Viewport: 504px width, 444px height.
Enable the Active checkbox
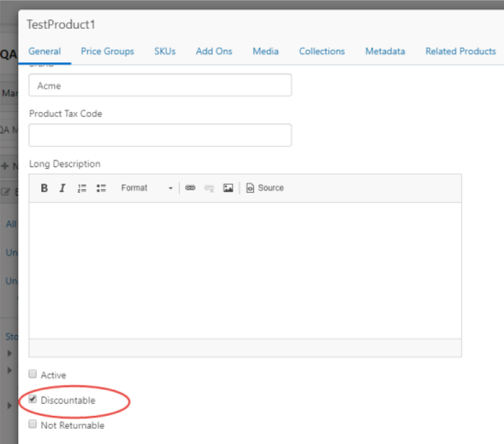[33, 374]
